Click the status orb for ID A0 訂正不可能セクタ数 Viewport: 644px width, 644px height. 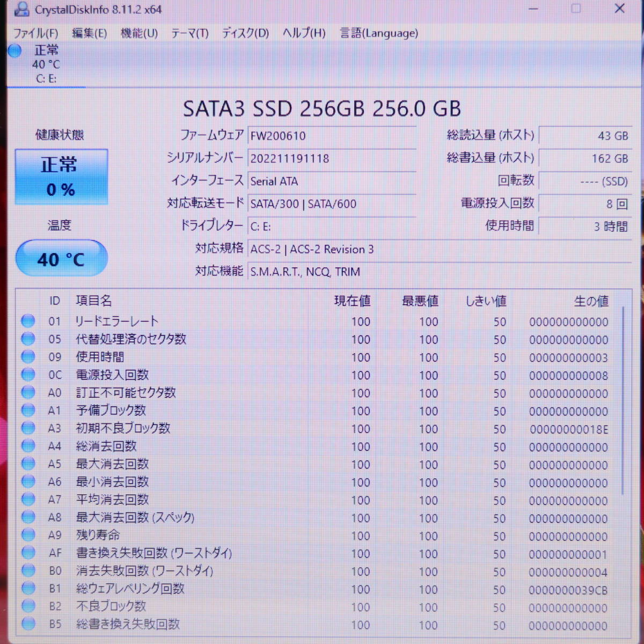pyautogui.click(x=28, y=392)
